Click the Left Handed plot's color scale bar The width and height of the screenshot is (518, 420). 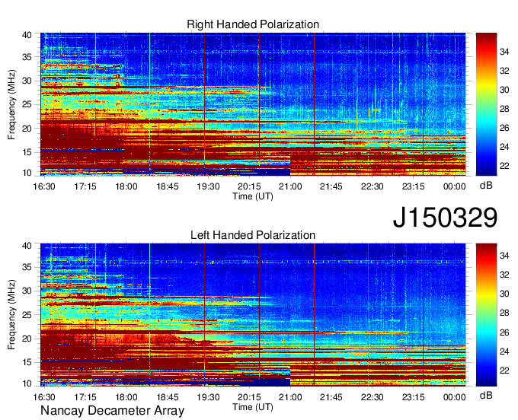click(486, 315)
